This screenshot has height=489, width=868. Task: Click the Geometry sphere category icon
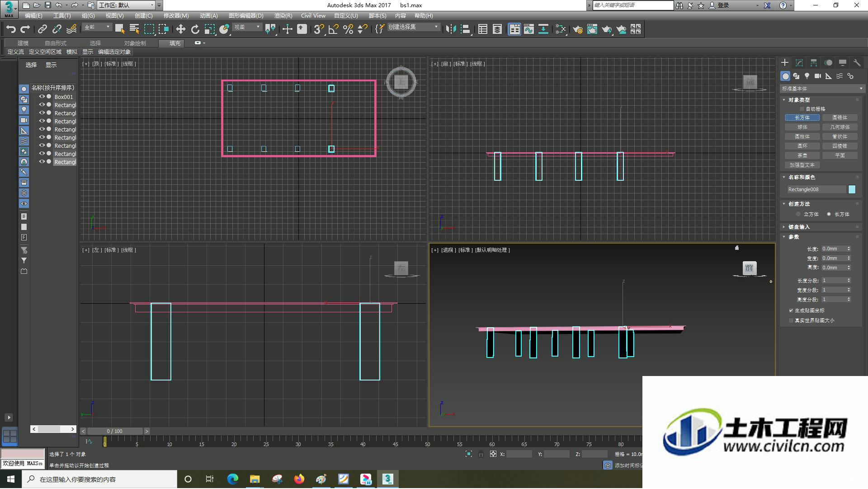coord(785,76)
